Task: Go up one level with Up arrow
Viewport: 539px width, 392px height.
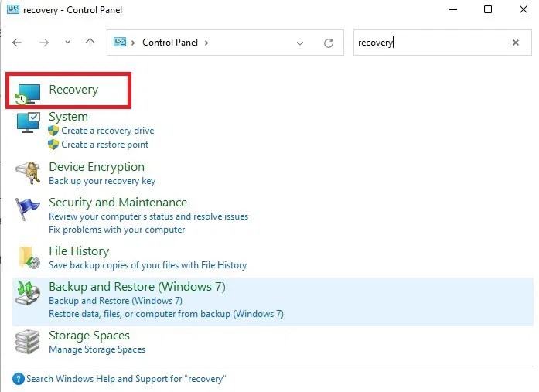Action: [x=90, y=43]
